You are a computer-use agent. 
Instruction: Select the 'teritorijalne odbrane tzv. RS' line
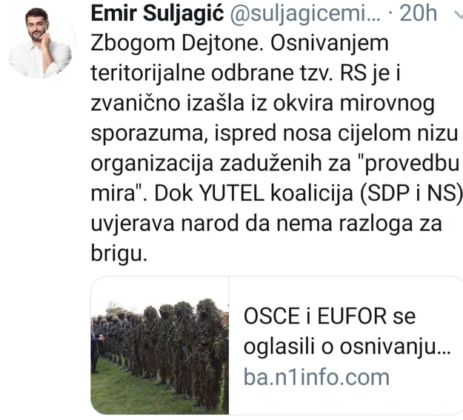(229, 73)
